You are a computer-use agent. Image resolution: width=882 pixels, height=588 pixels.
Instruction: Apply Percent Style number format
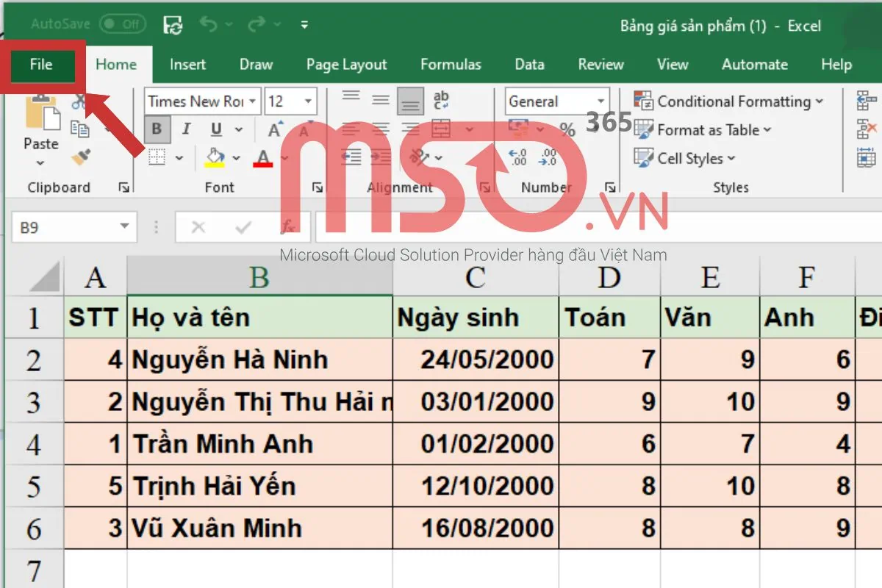click(x=567, y=130)
